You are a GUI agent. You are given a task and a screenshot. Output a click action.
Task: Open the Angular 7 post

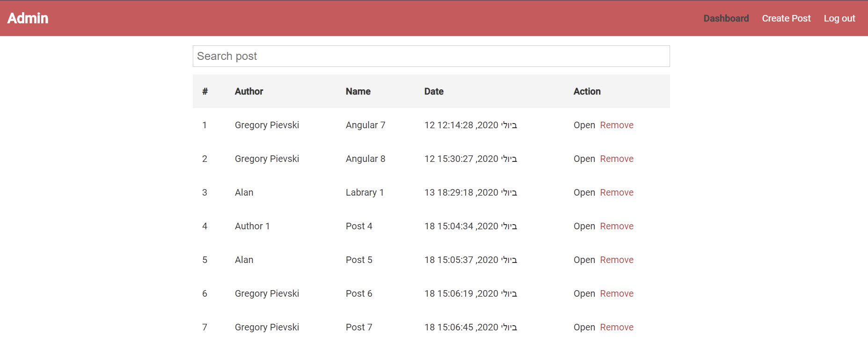584,125
